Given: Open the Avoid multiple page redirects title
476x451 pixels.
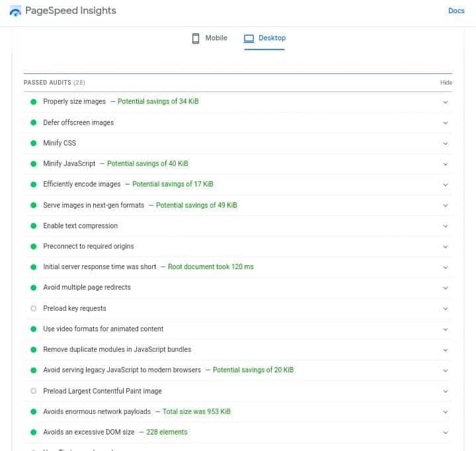Looking at the screenshot, I should point(87,288).
